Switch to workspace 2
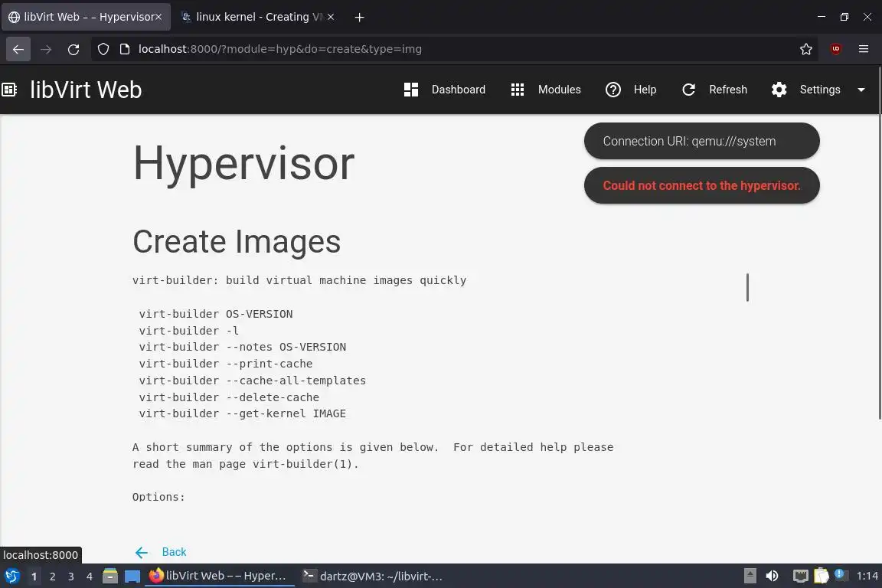The height and width of the screenshot is (588, 882). [x=52, y=577]
